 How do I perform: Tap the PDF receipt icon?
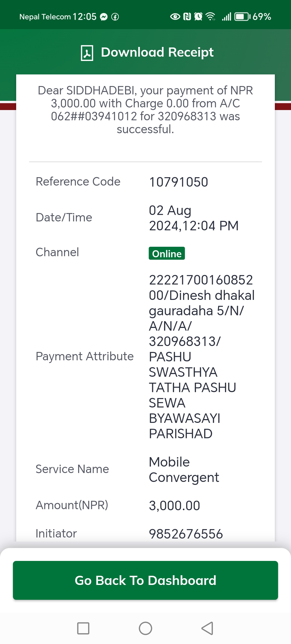[87, 53]
